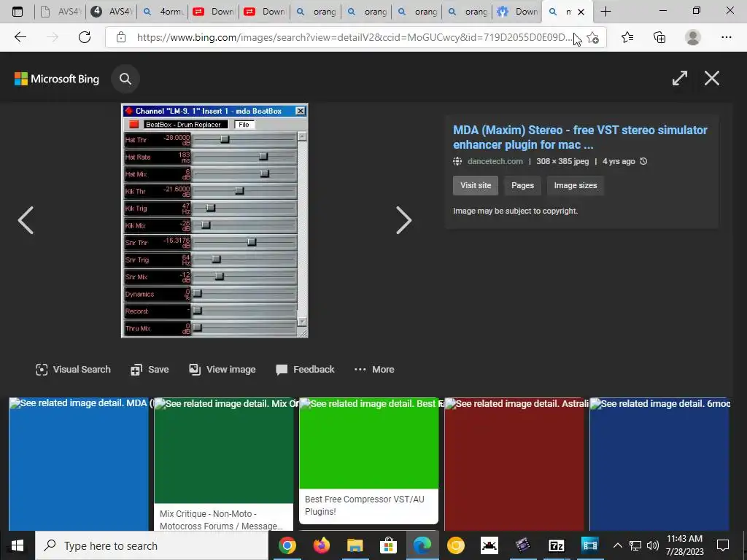Image resolution: width=747 pixels, height=560 pixels.
Task: Save the image to a collection
Action: click(x=150, y=370)
